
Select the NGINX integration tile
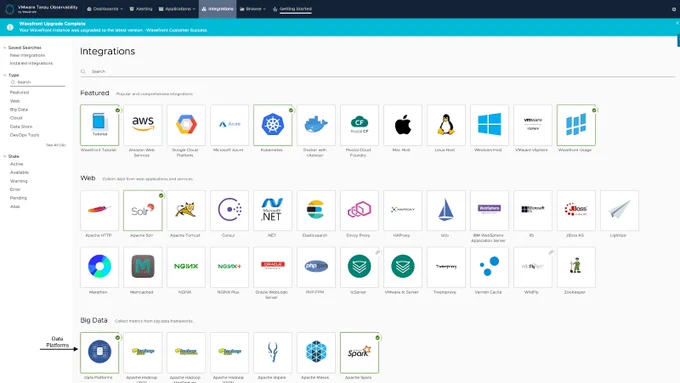point(186,267)
